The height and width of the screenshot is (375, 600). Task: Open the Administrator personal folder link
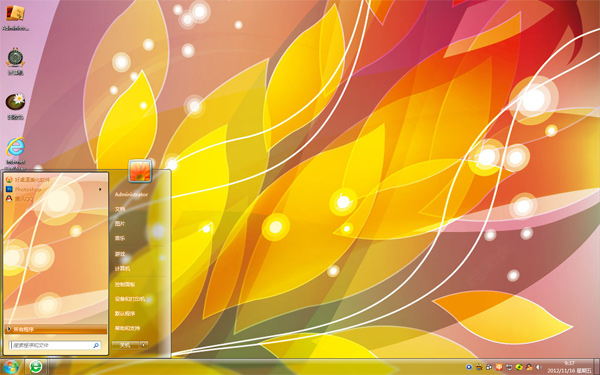pyautogui.click(x=131, y=194)
